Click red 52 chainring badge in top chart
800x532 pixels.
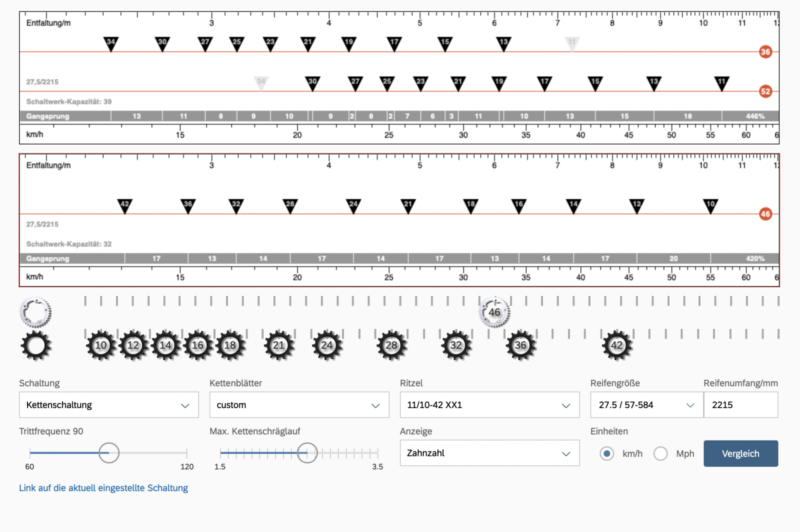coord(765,91)
